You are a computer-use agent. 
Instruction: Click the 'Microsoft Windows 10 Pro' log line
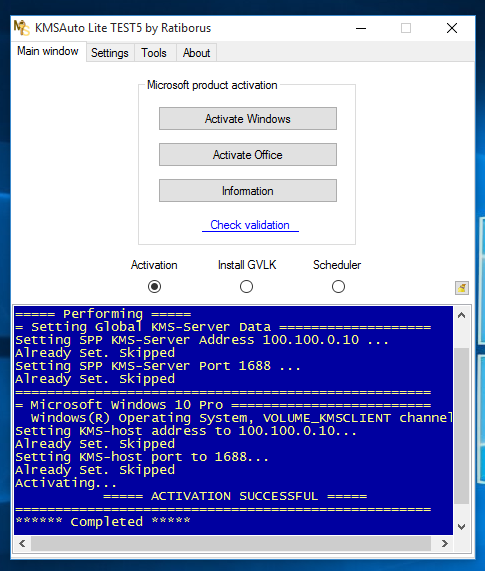[223, 405]
